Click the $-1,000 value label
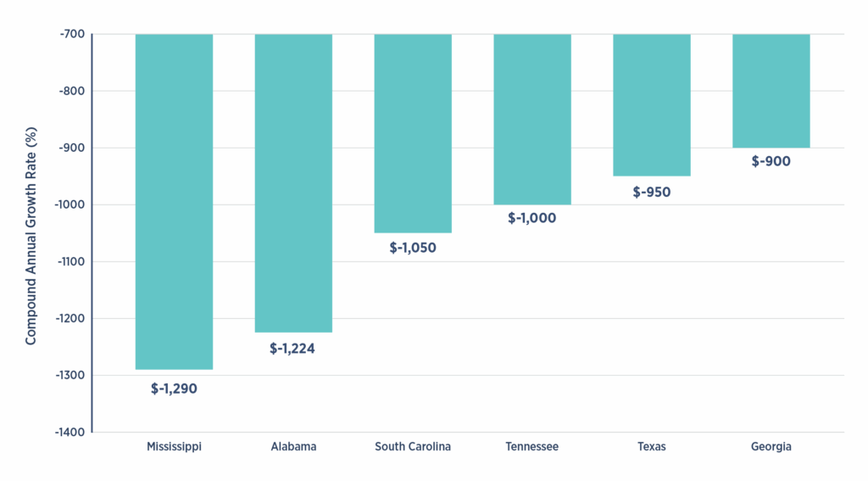This screenshot has height=481, width=868. (532, 218)
